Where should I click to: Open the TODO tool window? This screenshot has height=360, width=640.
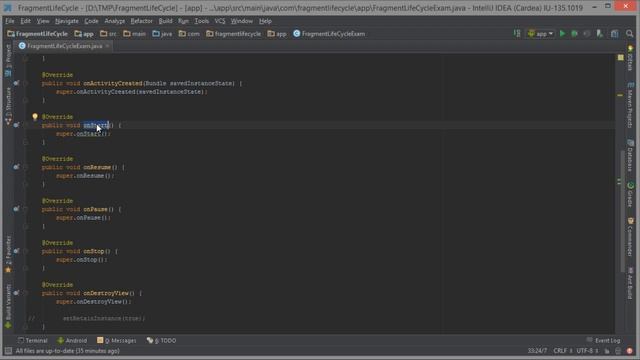click(x=162, y=340)
